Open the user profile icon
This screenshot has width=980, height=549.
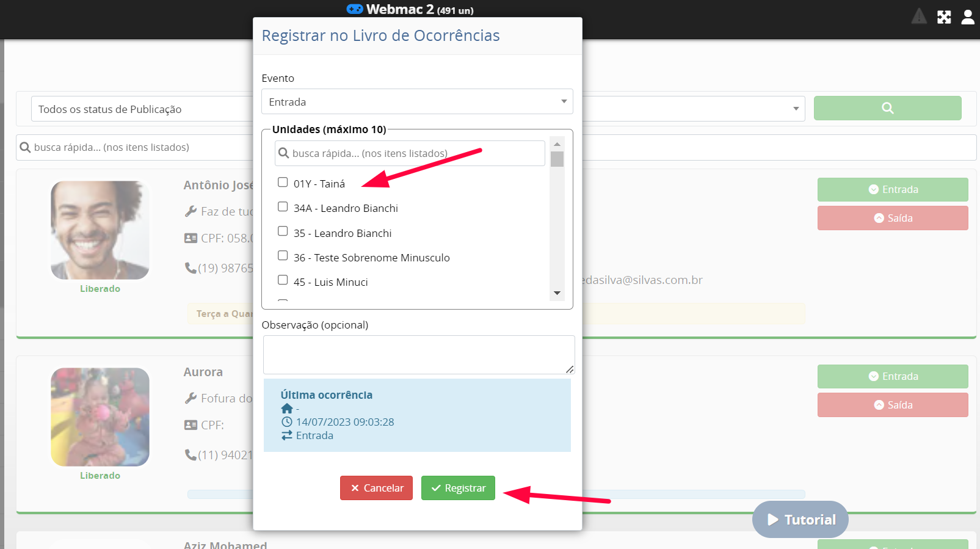coord(968,17)
